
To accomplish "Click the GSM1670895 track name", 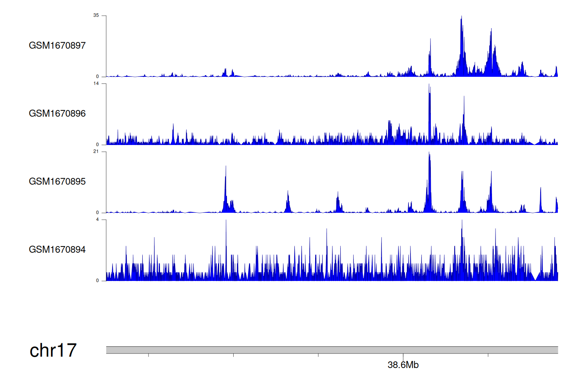I will [57, 181].
